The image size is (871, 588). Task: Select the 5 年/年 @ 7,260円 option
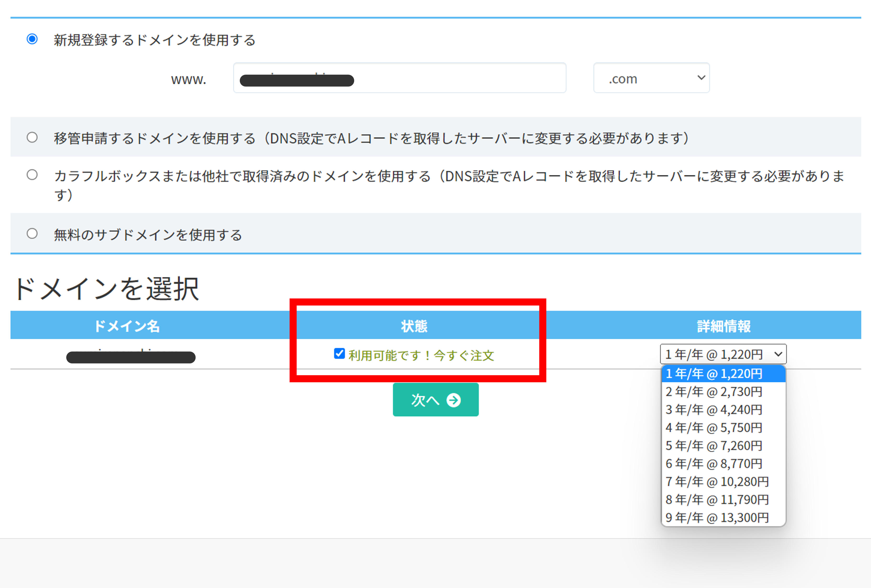click(723, 446)
